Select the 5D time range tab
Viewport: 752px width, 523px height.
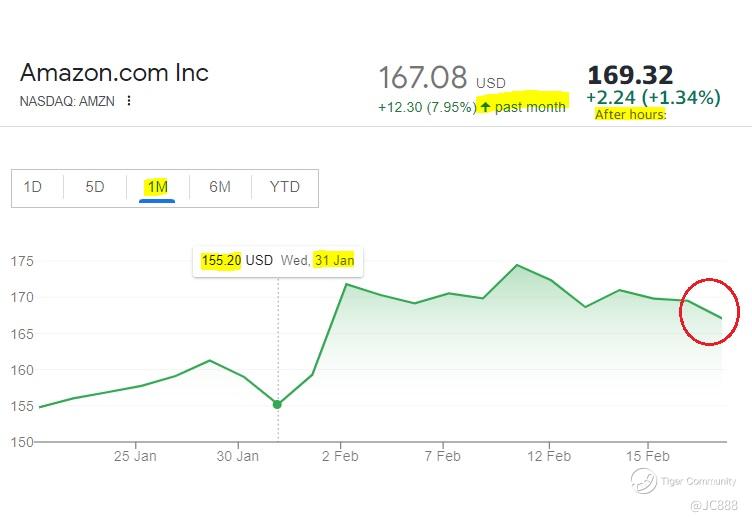(95, 187)
